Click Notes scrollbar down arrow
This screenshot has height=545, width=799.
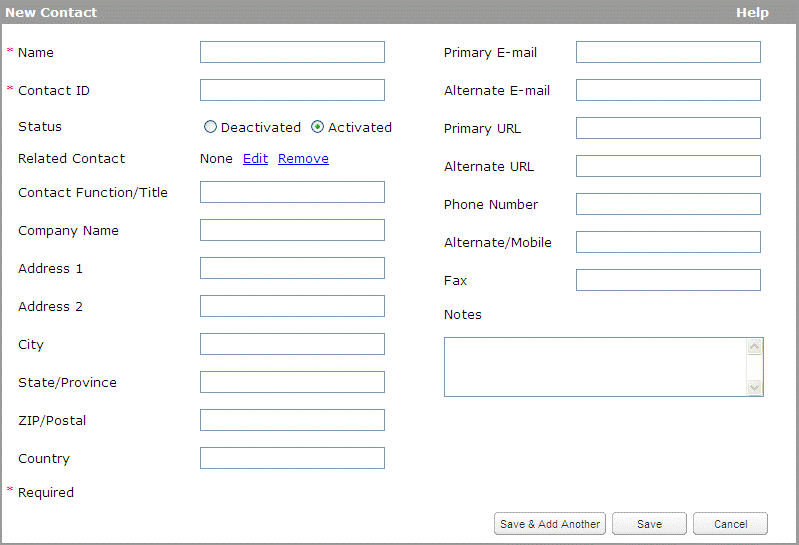[x=754, y=387]
